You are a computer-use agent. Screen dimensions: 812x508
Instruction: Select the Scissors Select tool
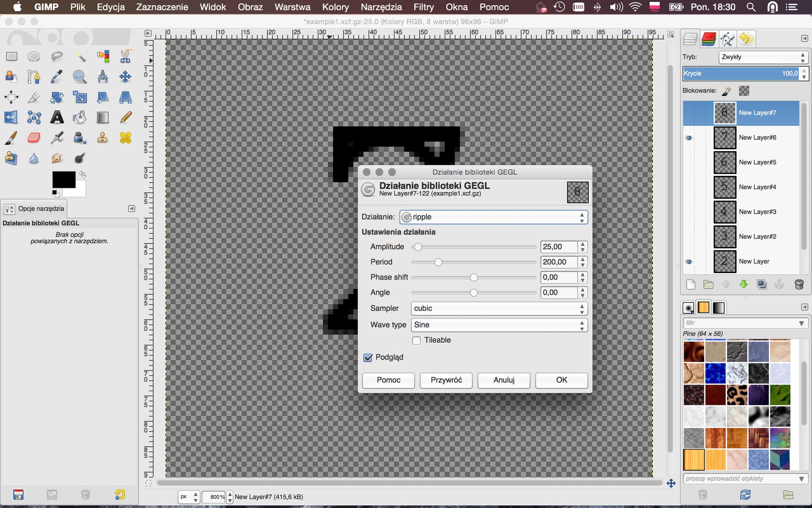[125, 57]
